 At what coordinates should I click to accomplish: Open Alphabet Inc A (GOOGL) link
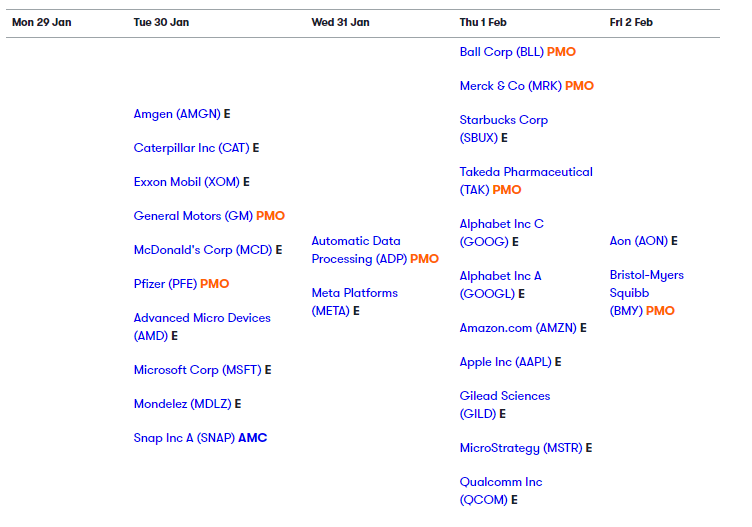500,285
